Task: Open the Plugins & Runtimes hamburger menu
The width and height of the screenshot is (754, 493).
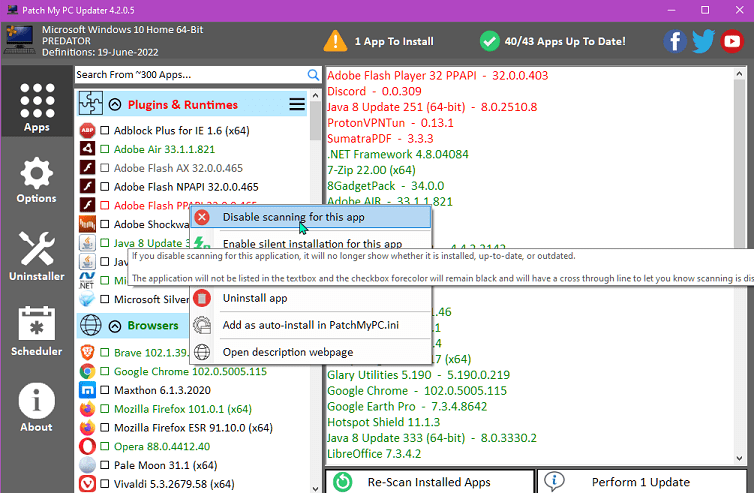Action: 297,104
